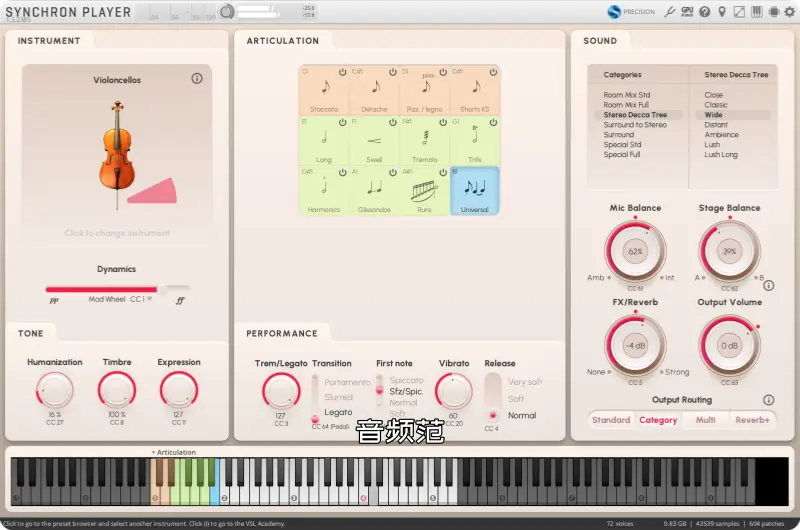This screenshot has height=530, width=800.
Task: Click the location pin icon
Action: (x=722, y=12)
